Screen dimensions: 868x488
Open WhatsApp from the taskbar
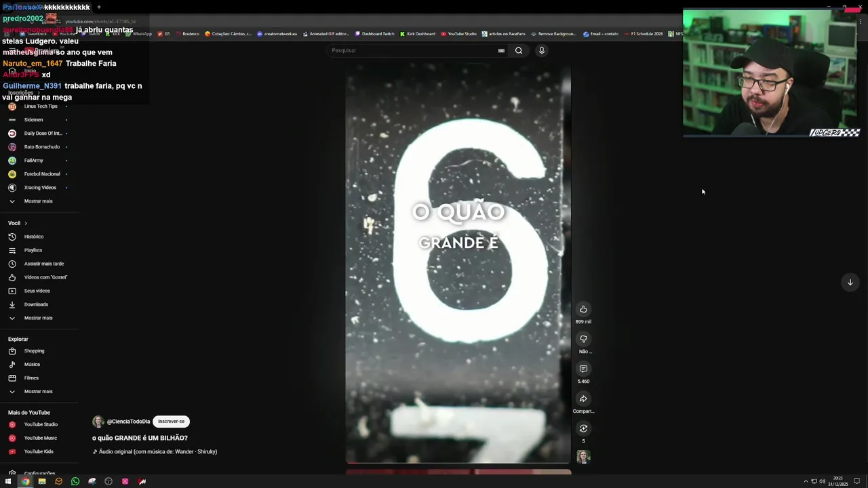click(75, 481)
